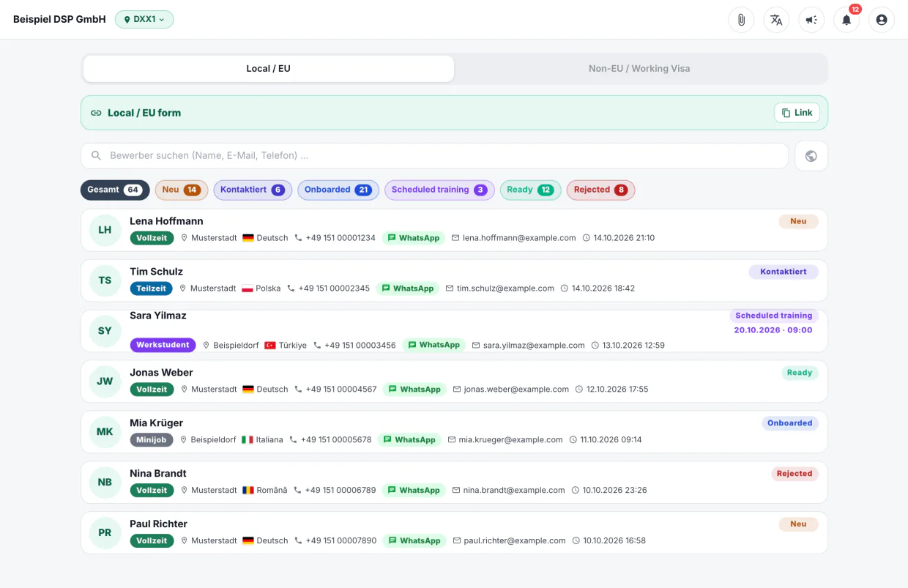Switch to the Local / EU tab

[269, 69]
